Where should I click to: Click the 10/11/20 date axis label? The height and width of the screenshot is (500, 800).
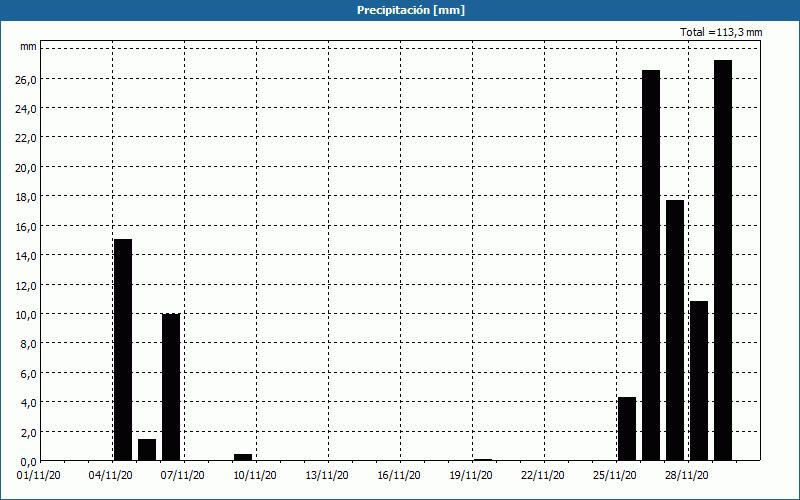point(255,476)
